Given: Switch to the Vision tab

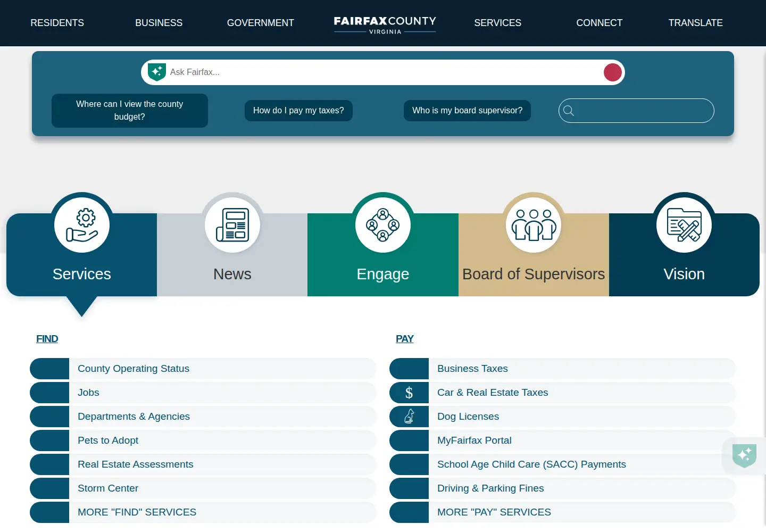Looking at the screenshot, I should pos(684,255).
